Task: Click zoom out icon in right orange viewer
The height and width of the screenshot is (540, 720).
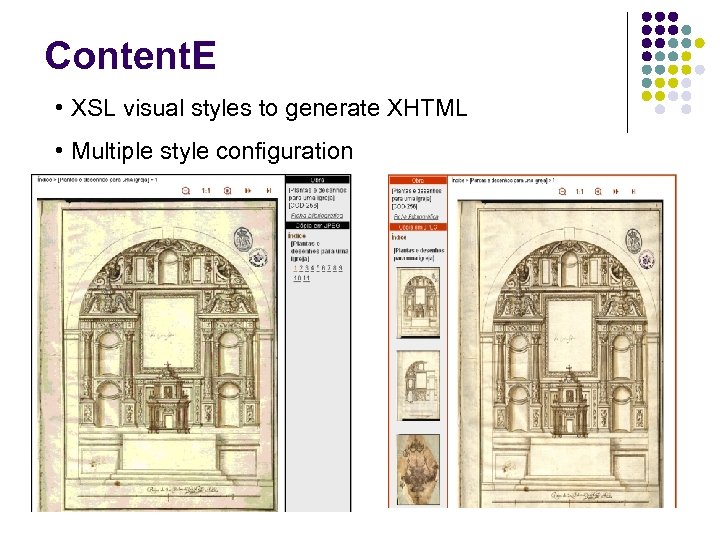Action: pyautogui.click(x=562, y=191)
